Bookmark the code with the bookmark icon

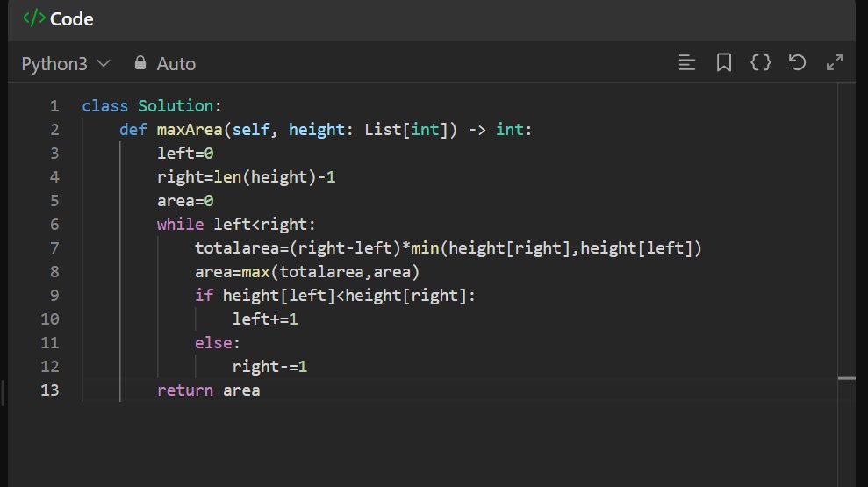(724, 62)
